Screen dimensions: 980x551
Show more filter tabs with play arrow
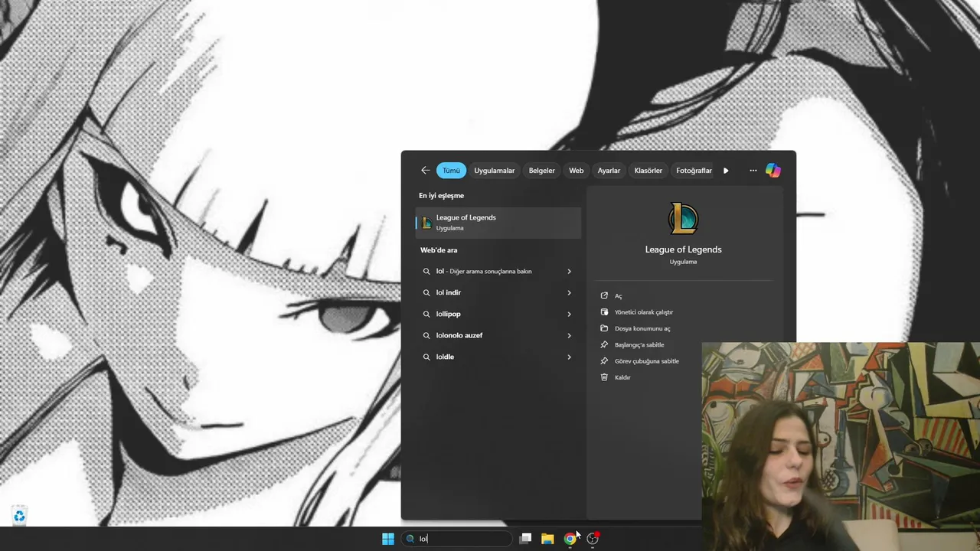726,171
